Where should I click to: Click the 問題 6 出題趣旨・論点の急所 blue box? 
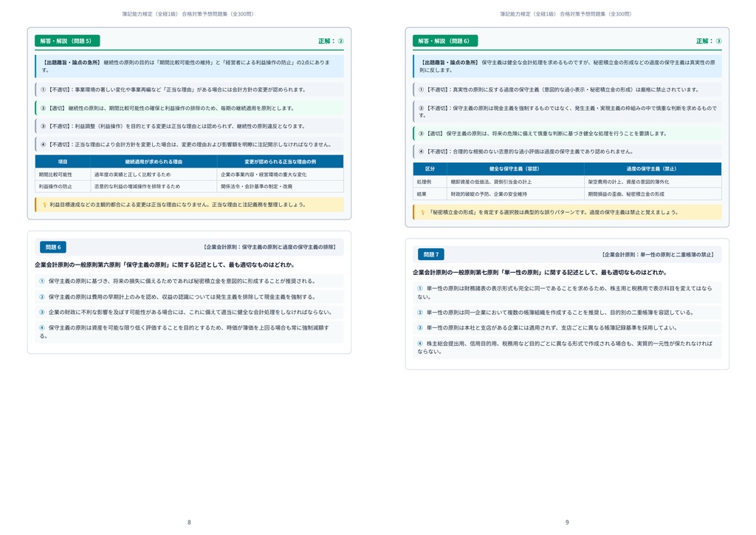coord(567,66)
